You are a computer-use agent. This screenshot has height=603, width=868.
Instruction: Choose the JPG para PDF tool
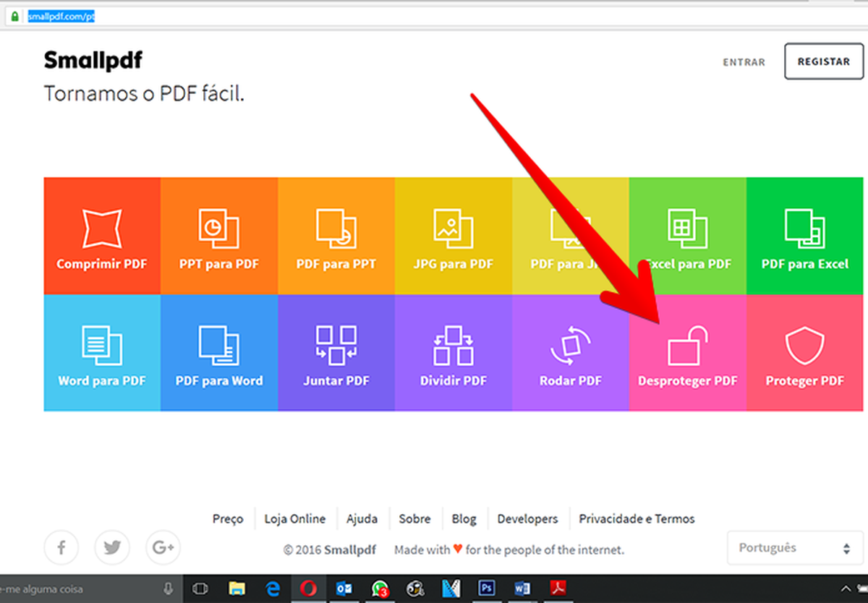pos(453,236)
